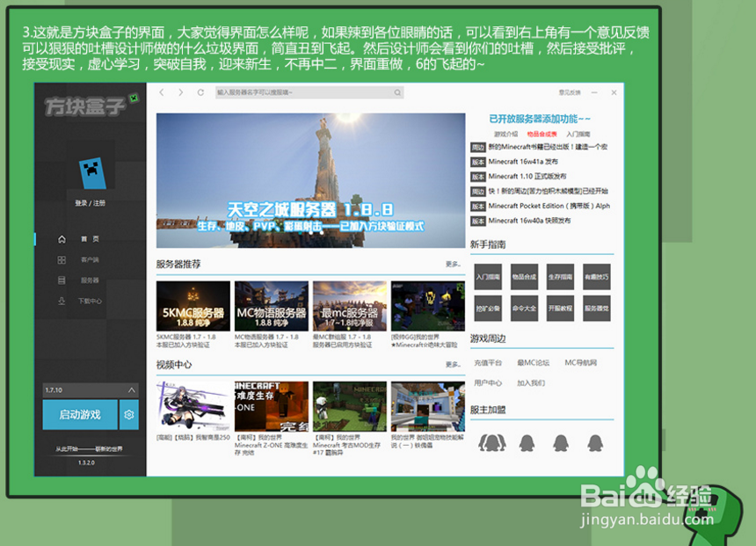This screenshot has width=756, height=546.
Task: Focus the server name search field
Action: 309,92
